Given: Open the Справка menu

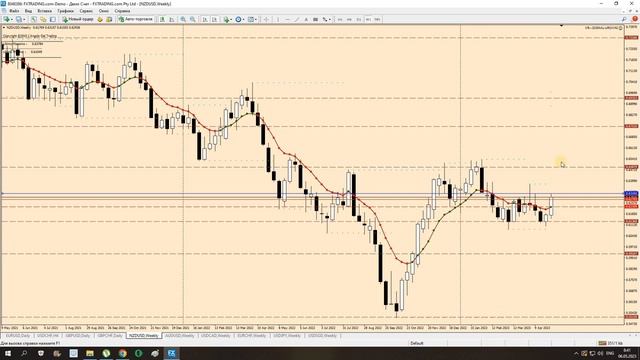Looking at the screenshot, I should 122,11.
